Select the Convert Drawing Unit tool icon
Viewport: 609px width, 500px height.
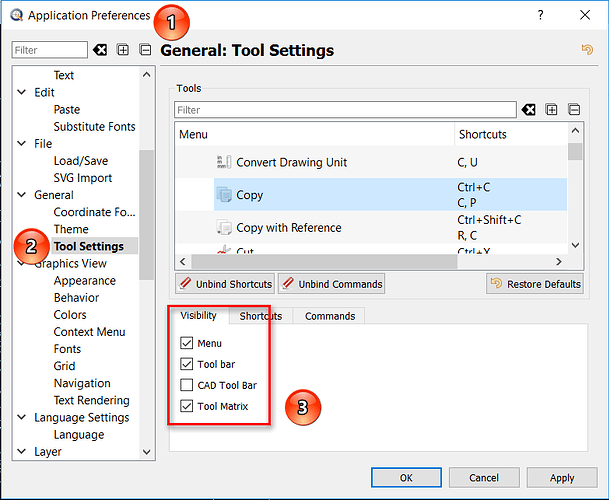coord(223,162)
